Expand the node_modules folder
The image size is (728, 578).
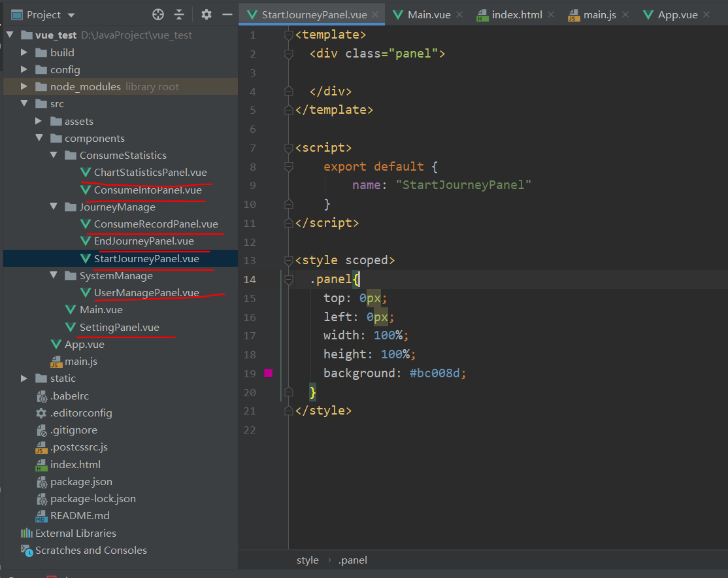click(24, 86)
